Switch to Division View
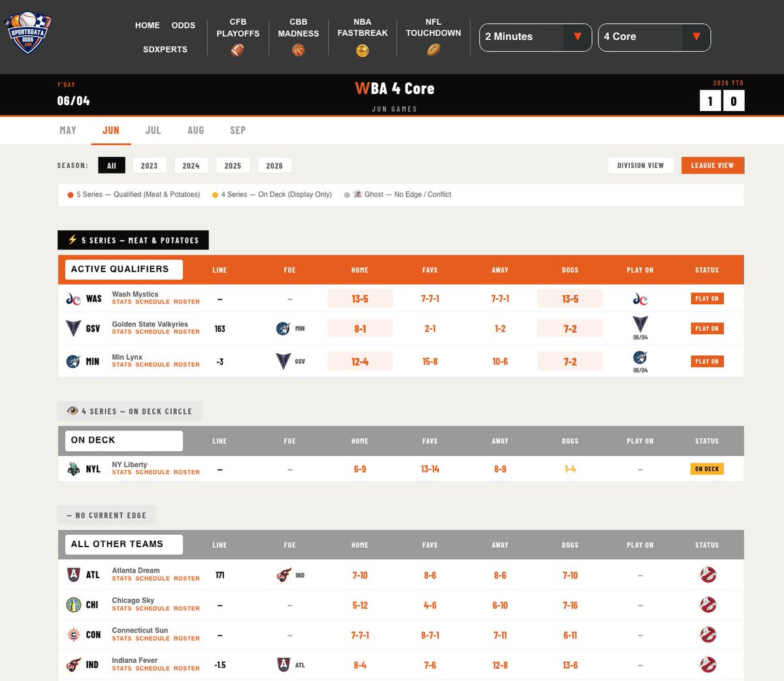 point(641,166)
